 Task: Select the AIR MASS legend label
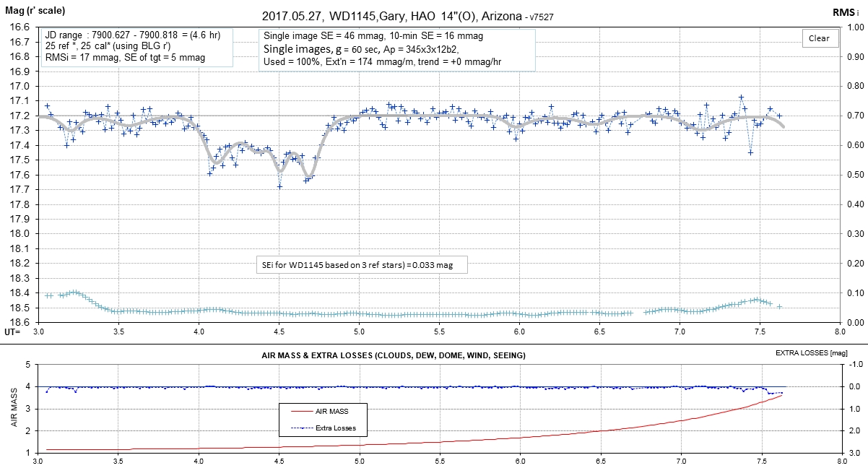click(336, 411)
